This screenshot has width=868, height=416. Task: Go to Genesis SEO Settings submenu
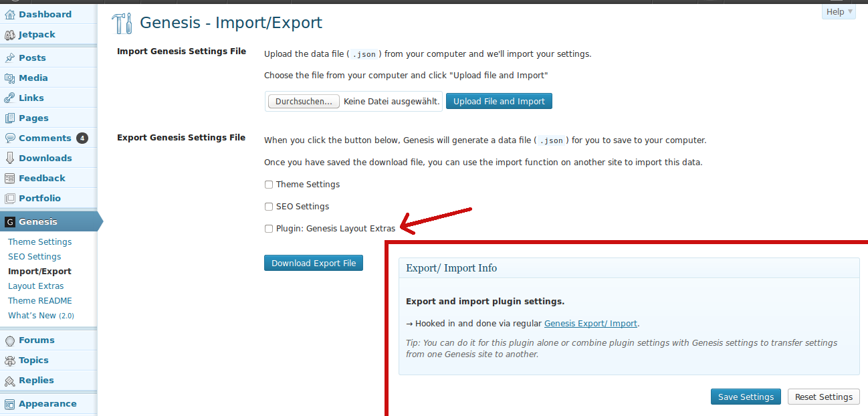(x=35, y=257)
